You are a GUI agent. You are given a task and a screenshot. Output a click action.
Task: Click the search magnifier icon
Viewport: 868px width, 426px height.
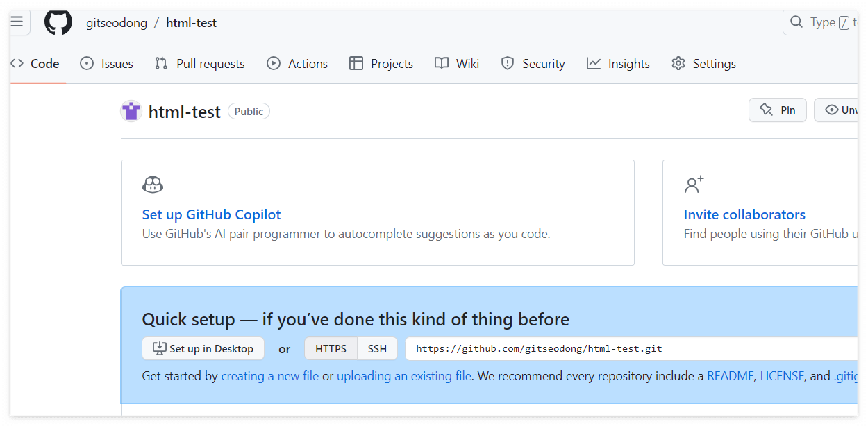click(796, 22)
